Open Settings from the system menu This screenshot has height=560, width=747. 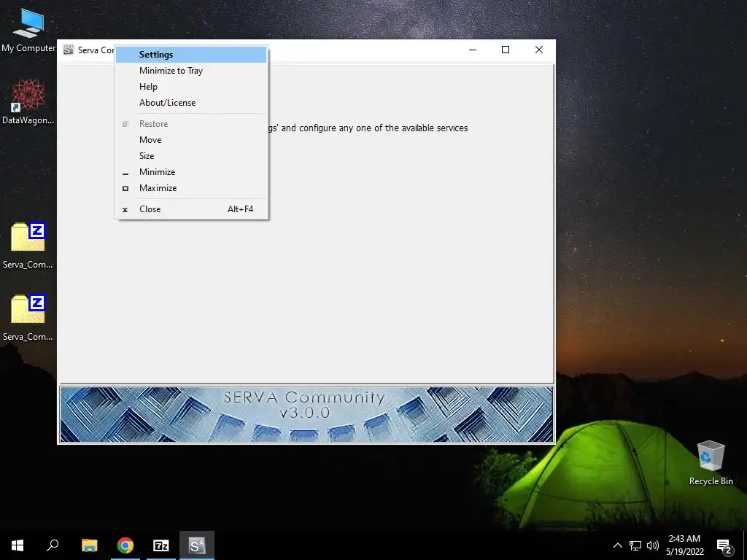click(191, 54)
